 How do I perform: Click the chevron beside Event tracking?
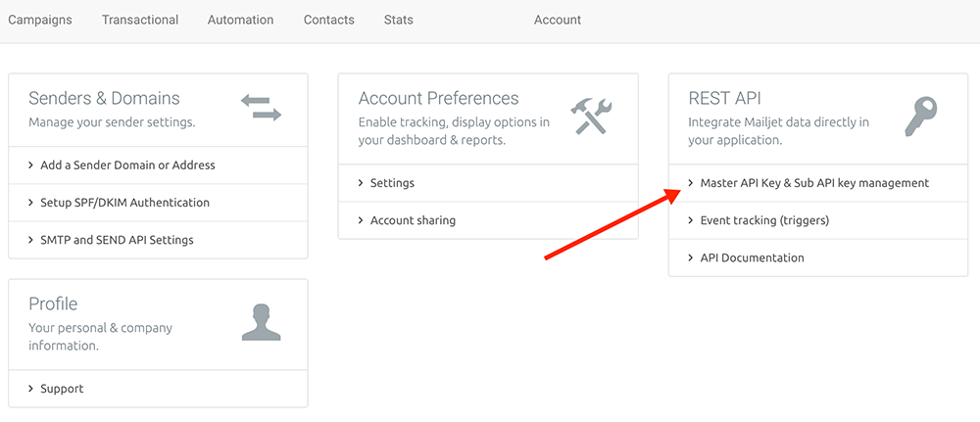click(691, 220)
